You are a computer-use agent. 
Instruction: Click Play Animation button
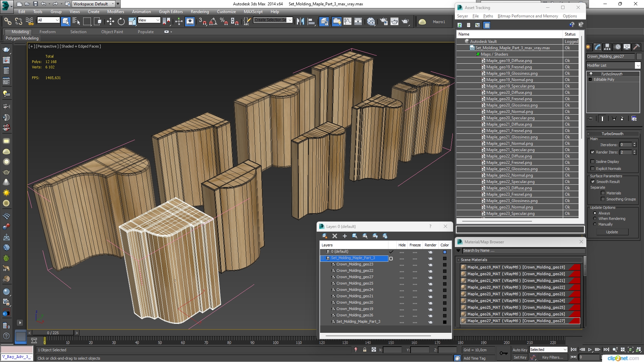pos(590,350)
